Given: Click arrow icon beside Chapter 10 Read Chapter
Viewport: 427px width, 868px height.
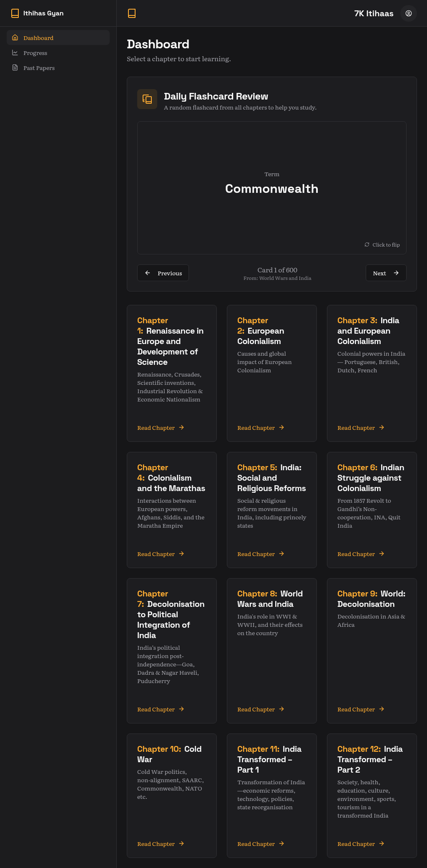Looking at the screenshot, I should (x=181, y=843).
